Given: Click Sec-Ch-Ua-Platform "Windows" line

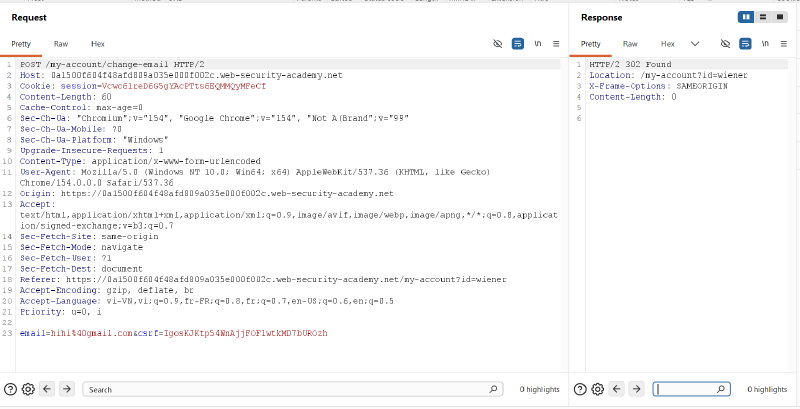Looking at the screenshot, I should [x=94, y=140].
